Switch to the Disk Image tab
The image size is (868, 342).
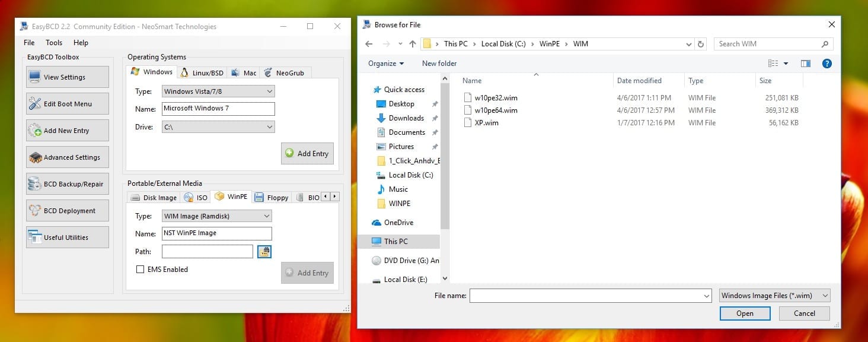[154, 198]
